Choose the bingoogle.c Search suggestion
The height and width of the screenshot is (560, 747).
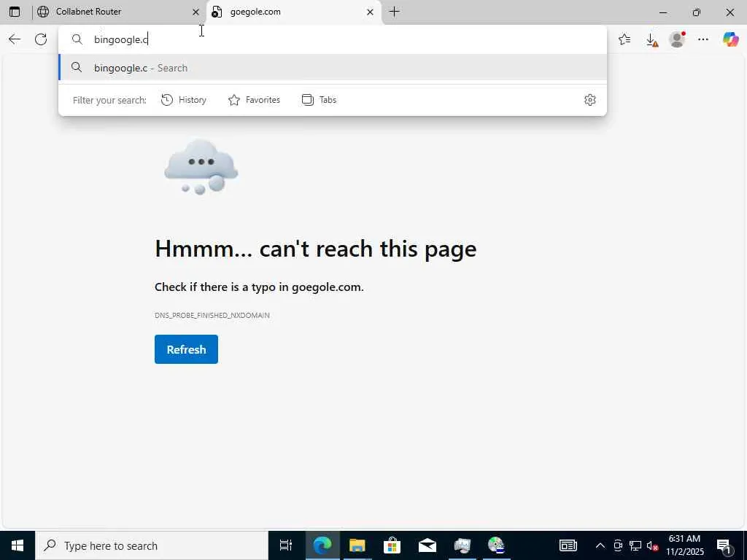point(333,68)
